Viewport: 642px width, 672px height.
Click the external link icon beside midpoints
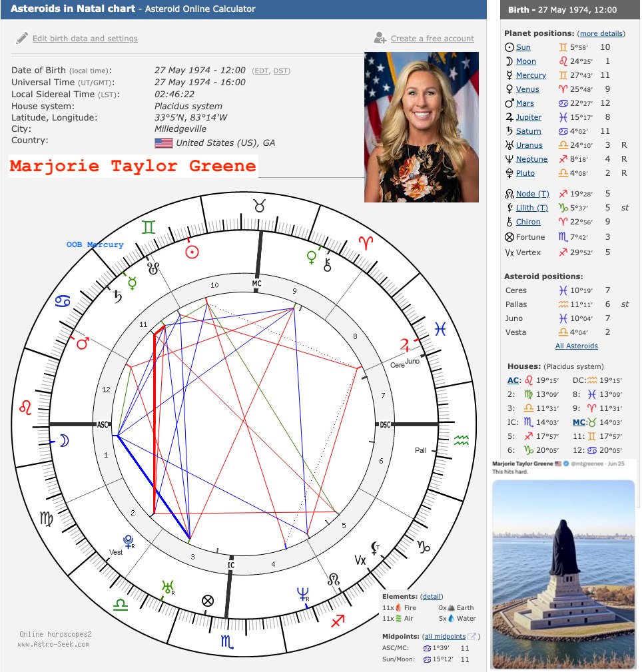(x=472, y=637)
